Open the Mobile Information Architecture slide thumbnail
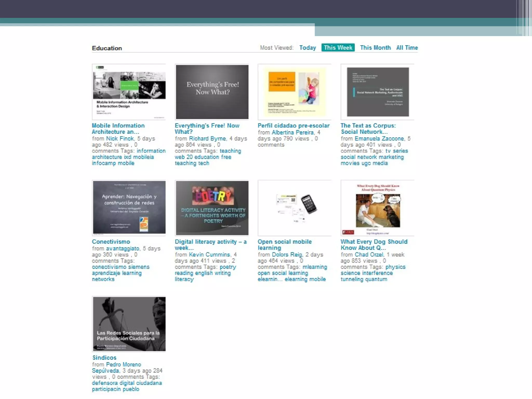 (x=129, y=92)
